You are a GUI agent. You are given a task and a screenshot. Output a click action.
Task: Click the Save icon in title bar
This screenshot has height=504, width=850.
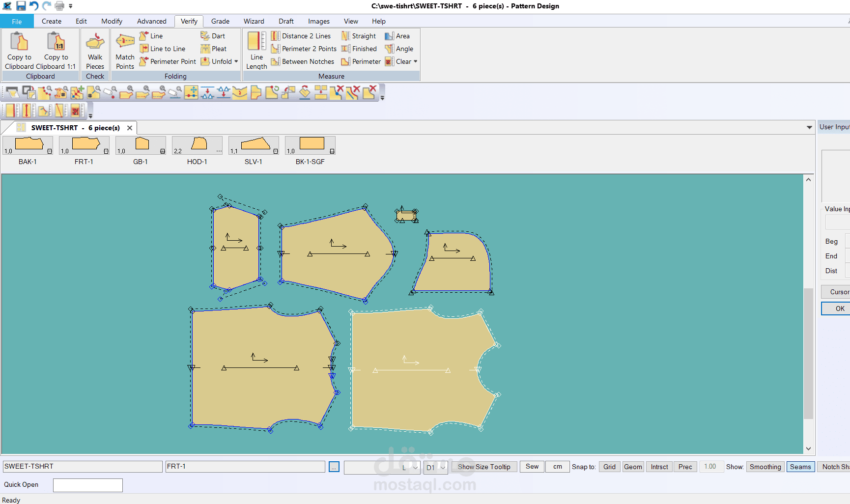[21, 6]
